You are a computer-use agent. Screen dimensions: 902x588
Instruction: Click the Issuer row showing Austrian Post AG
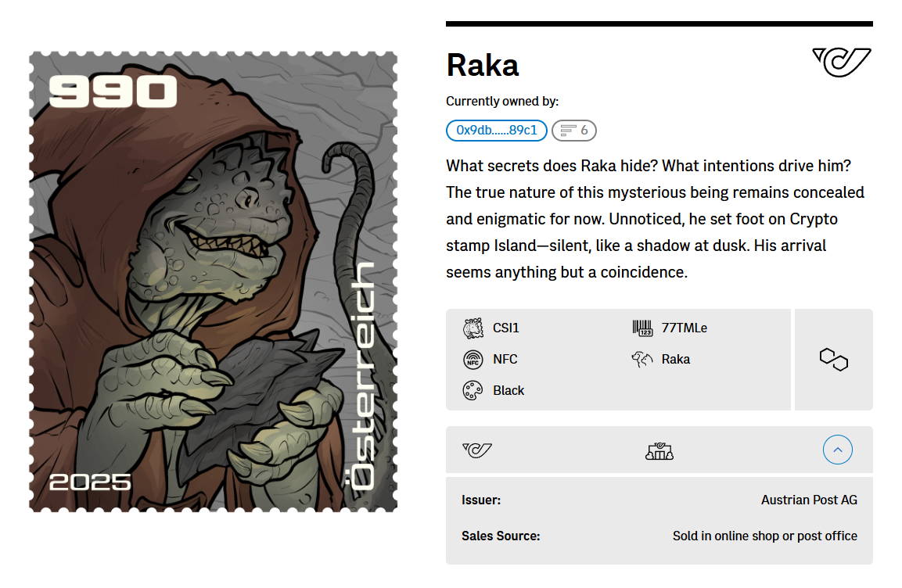(x=659, y=500)
